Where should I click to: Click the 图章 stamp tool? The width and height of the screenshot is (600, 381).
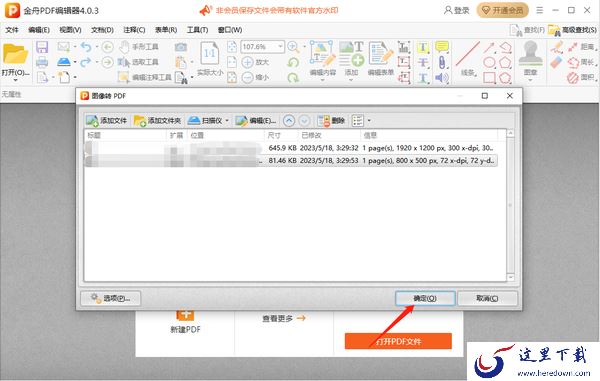(530, 59)
